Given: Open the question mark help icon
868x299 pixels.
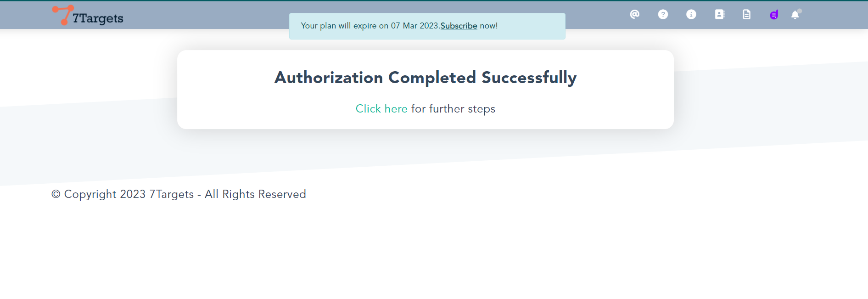Looking at the screenshot, I should click(663, 15).
